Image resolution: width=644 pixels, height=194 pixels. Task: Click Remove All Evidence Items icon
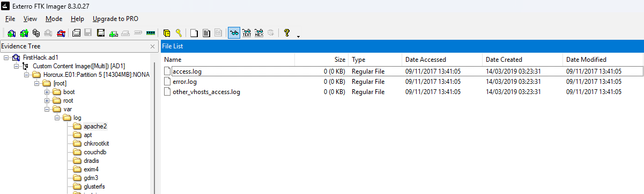pyautogui.click(x=61, y=33)
